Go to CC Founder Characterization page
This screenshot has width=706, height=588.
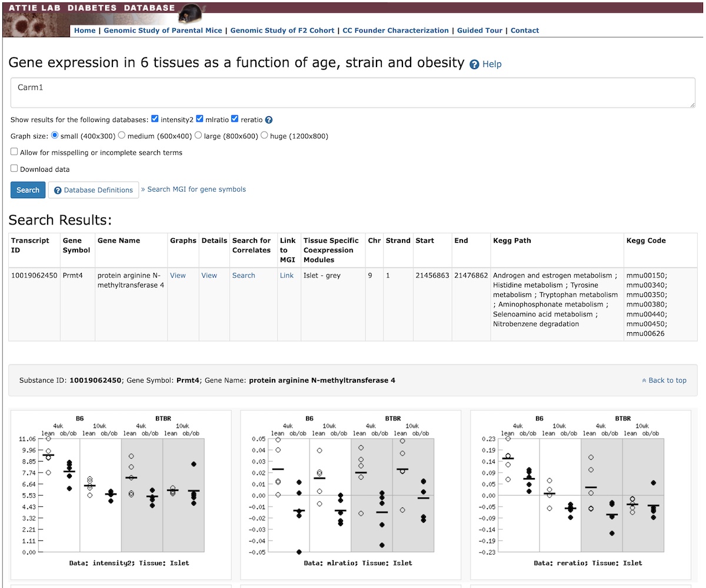point(395,31)
